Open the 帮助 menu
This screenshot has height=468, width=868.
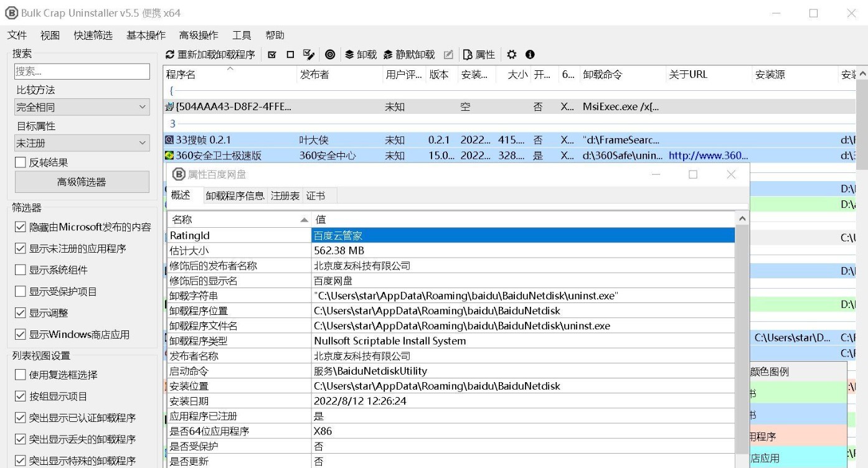click(x=275, y=35)
